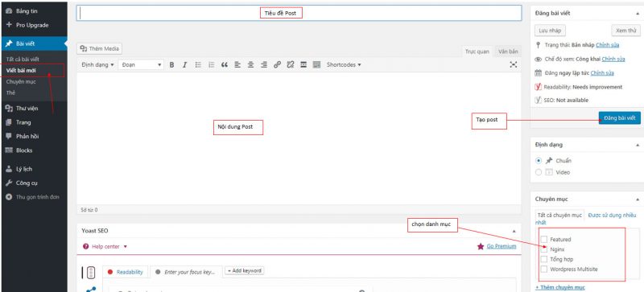Screen dimensions: 644x292
Task: Insert Read More tag
Action: pyautogui.click(x=303, y=64)
